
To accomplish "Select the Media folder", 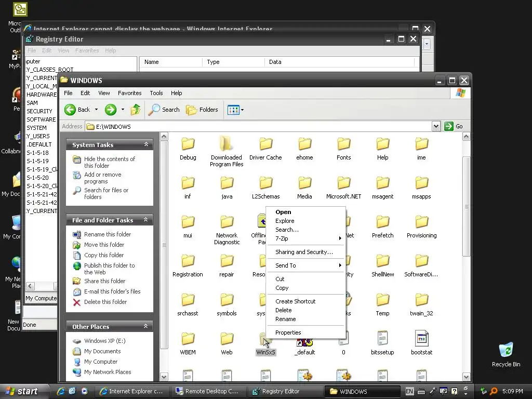I will point(304,188).
